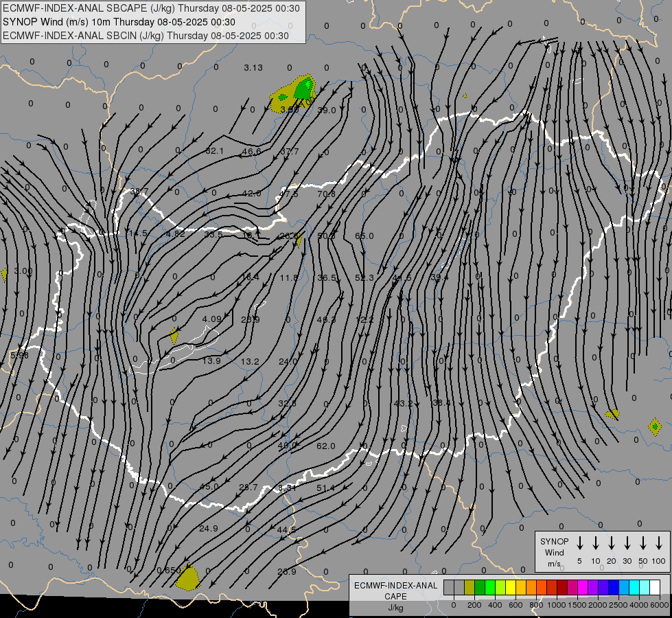The image size is (672, 618).
Task: Click the 800 tick label in CAPE legend
Action: 536,605
